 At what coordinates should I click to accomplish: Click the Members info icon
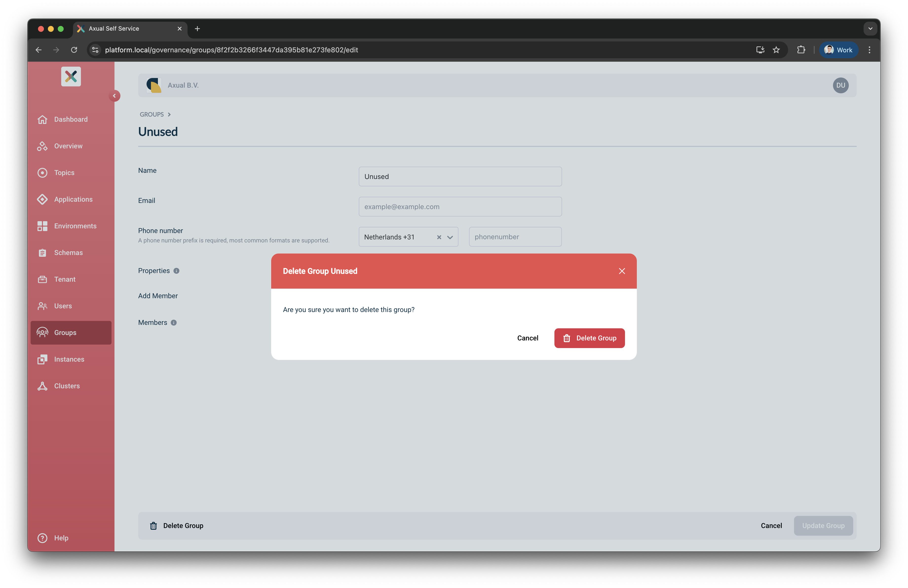click(x=174, y=322)
